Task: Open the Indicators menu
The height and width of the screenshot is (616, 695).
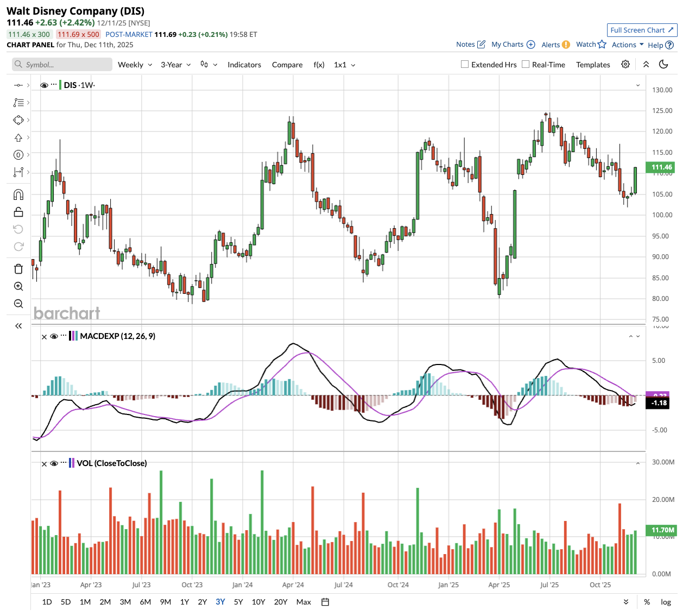Action: coord(244,65)
